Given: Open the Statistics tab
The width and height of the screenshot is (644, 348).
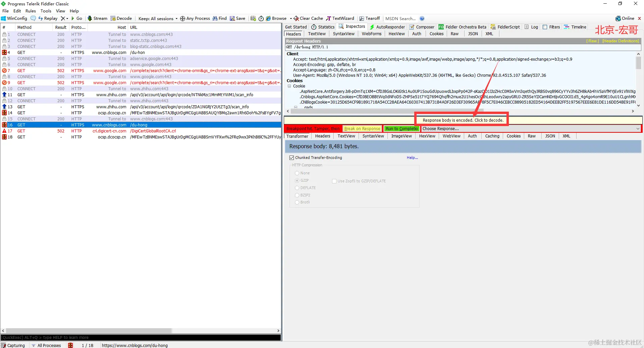Looking at the screenshot, I should click(x=323, y=27).
